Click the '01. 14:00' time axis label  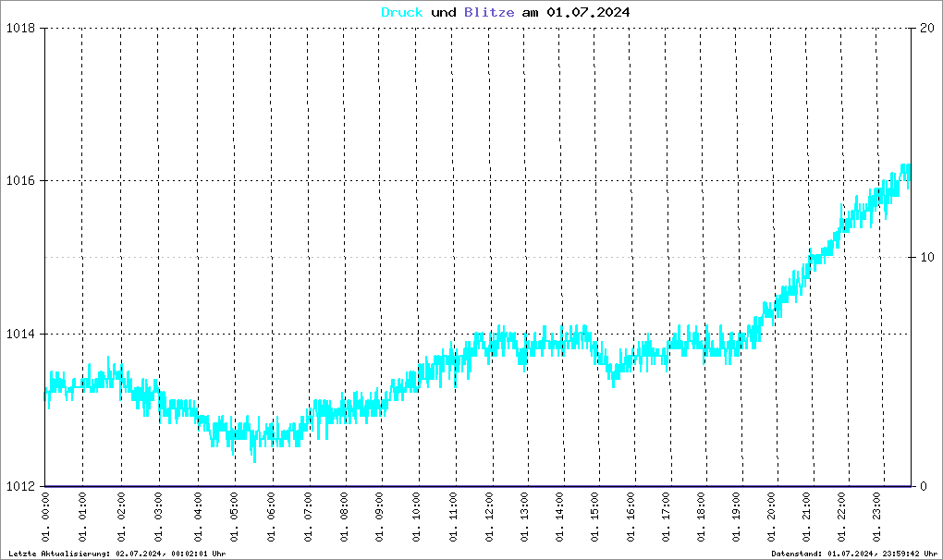pyautogui.click(x=560, y=517)
